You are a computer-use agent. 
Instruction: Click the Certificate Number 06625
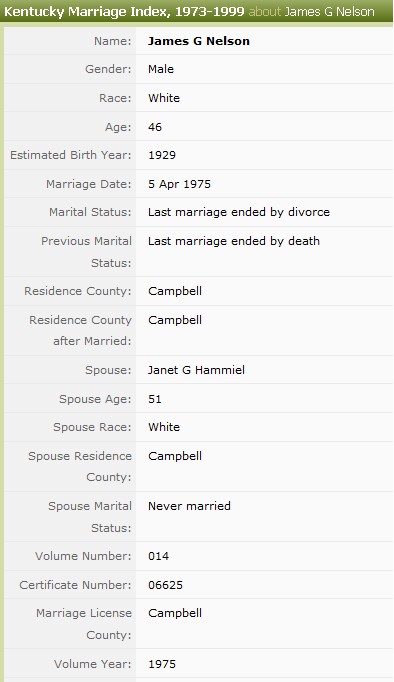165,585
